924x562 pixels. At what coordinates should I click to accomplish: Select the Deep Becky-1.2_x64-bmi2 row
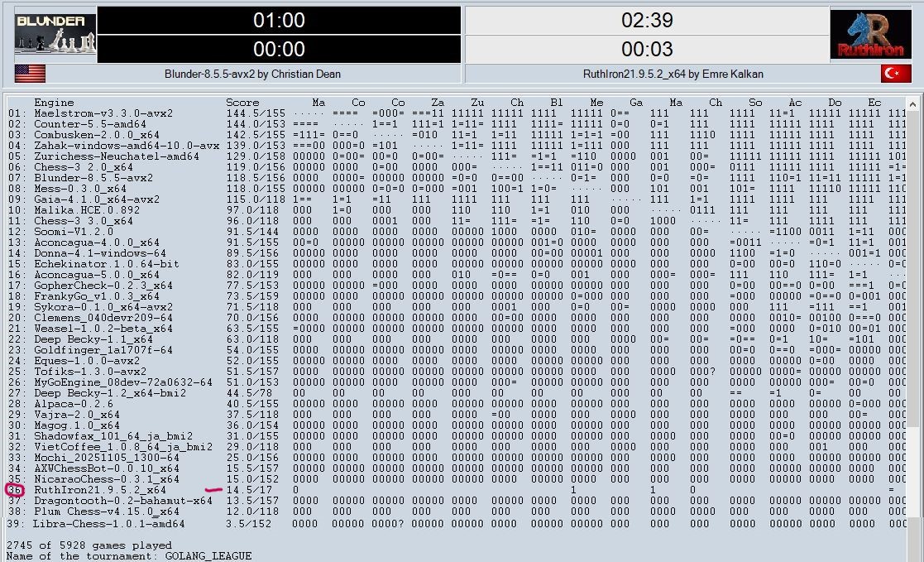(457, 393)
